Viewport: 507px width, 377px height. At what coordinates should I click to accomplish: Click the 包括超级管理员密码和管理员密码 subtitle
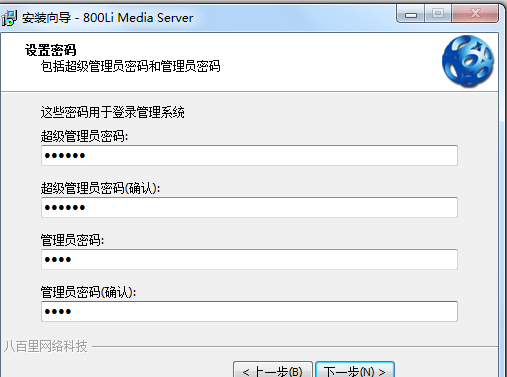pyautogui.click(x=130, y=66)
